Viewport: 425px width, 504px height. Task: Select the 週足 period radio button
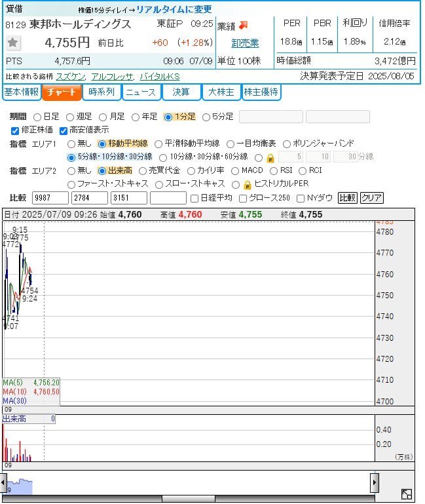(70, 117)
